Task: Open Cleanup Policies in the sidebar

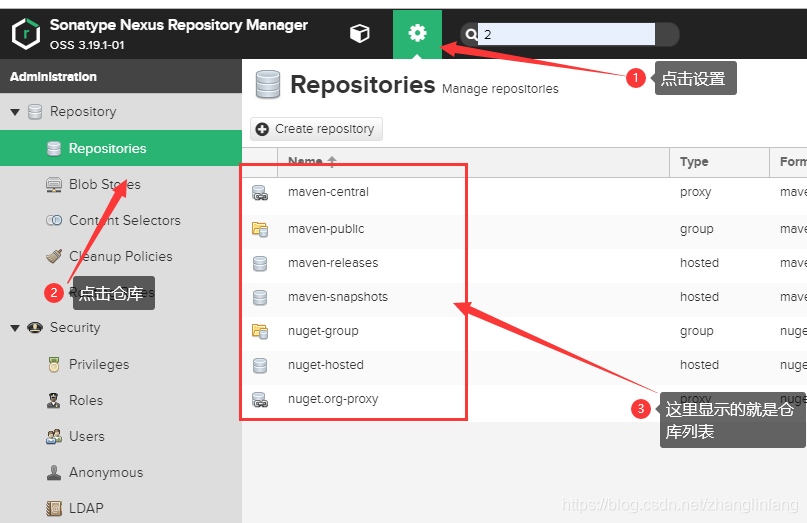Action: pyautogui.click(x=120, y=256)
